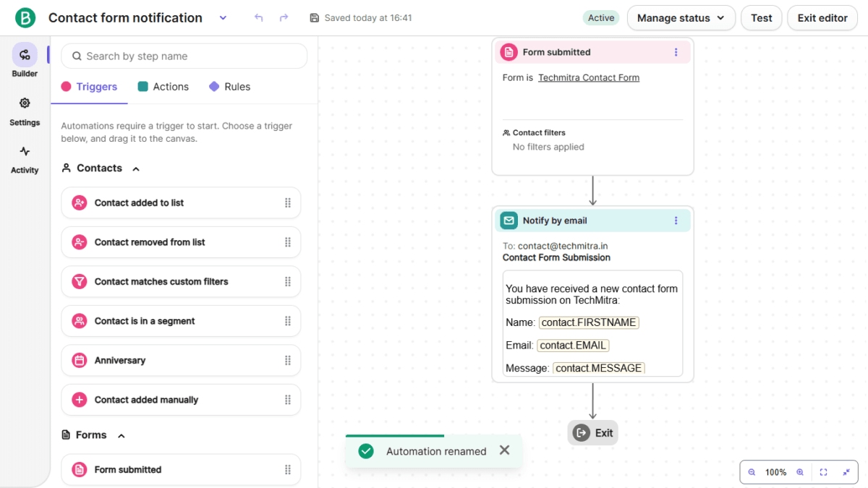
Task: Collapse the Contacts triggers section
Action: click(136, 168)
